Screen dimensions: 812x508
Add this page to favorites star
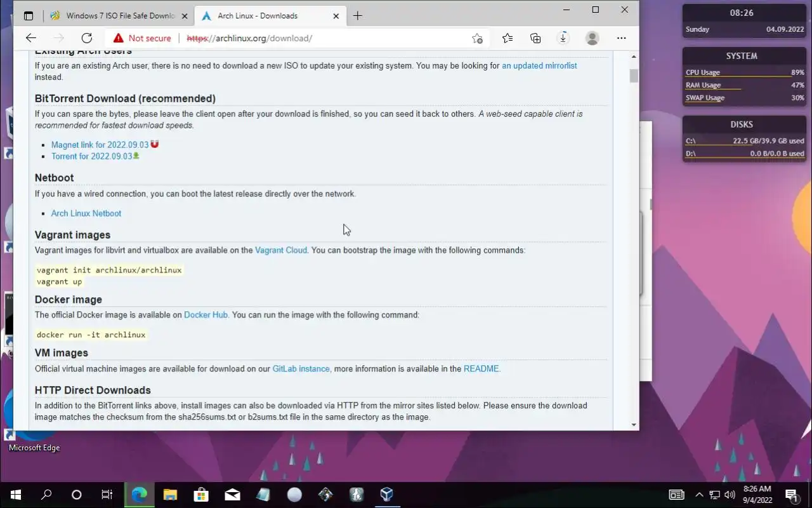coord(478,38)
